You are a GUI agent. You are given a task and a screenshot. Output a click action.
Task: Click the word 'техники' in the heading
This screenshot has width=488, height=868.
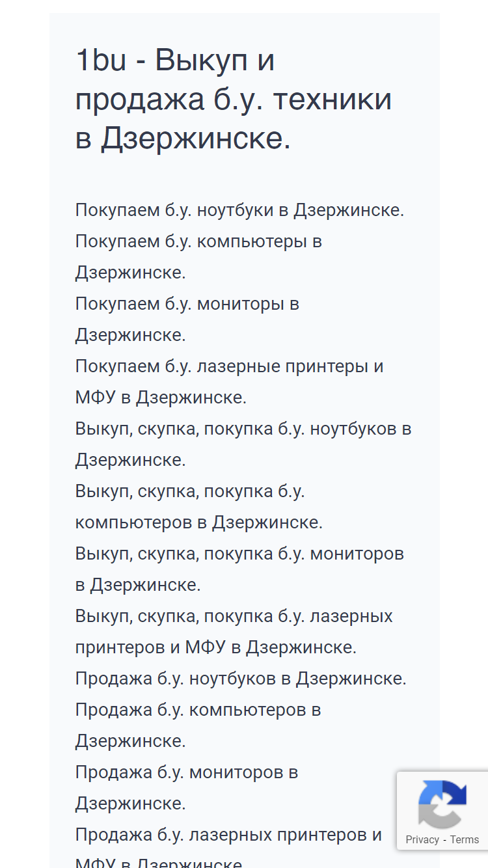332,100
